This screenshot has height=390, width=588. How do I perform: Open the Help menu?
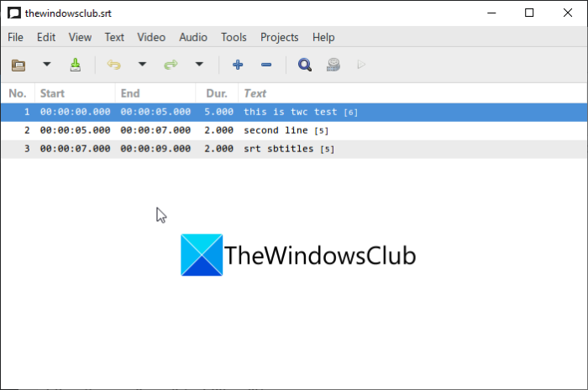click(323, 37)
